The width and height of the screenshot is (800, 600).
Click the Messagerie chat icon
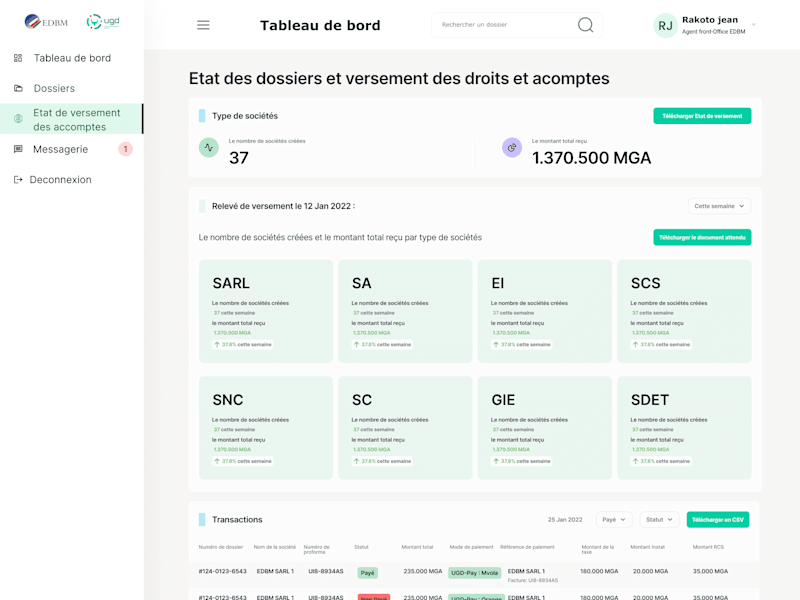click(18, 149)
